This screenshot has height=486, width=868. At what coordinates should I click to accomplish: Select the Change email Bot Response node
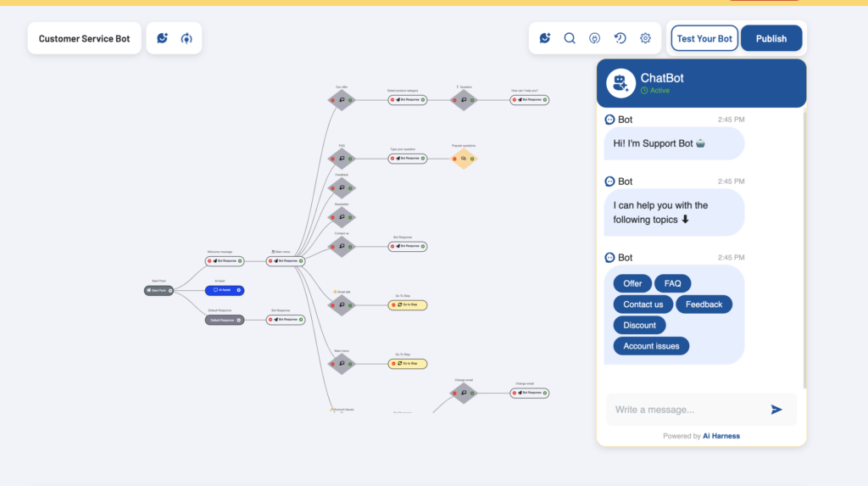[529, 393]
